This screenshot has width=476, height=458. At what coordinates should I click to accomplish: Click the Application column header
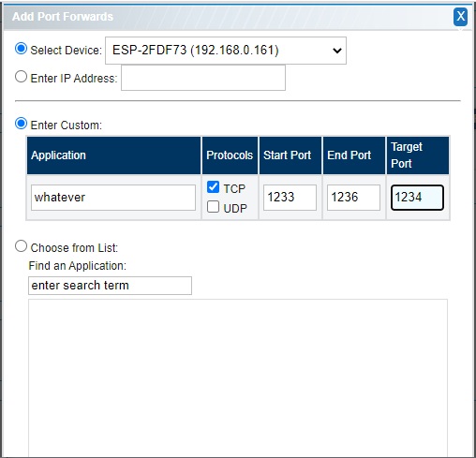pyautogui.click(x=113, y=155)
